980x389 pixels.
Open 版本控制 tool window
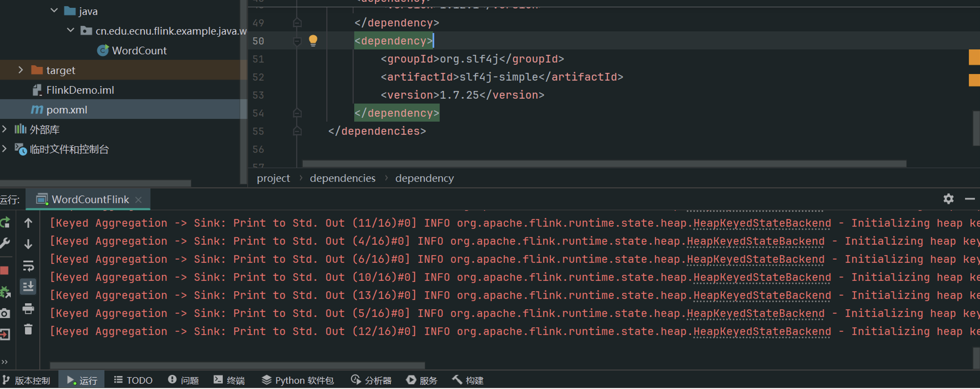pyautogui.click(x=26, y=380)
